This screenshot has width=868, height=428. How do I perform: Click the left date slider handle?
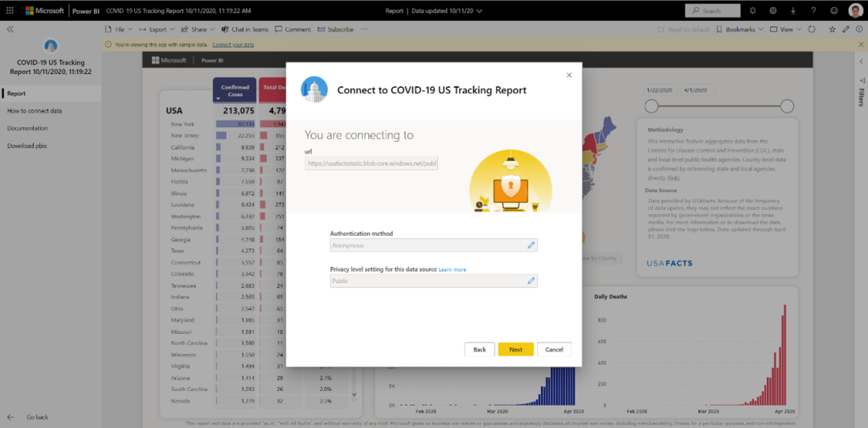[652, 106]
